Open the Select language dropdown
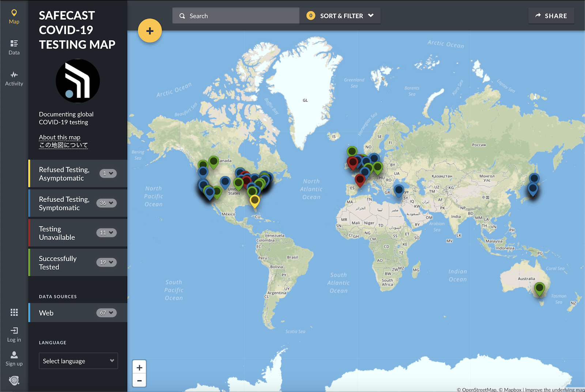The height and width of the screenshot is (392, 585). (x=78, y=361)
